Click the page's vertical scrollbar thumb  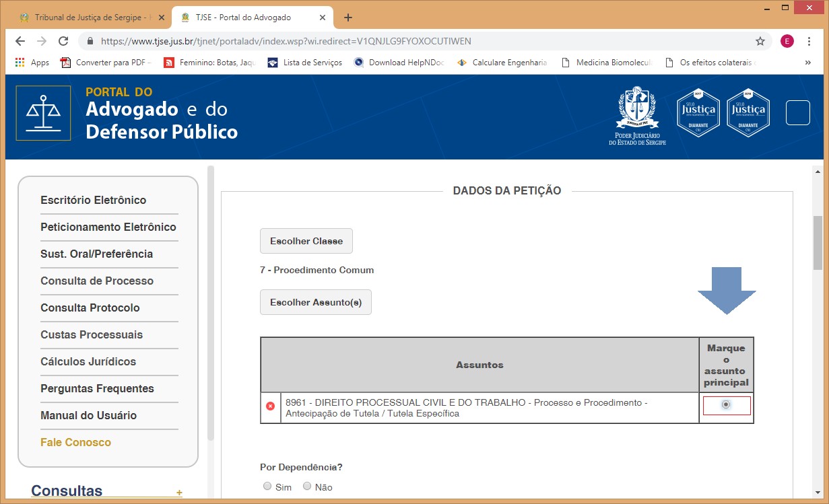click(818, 242)
